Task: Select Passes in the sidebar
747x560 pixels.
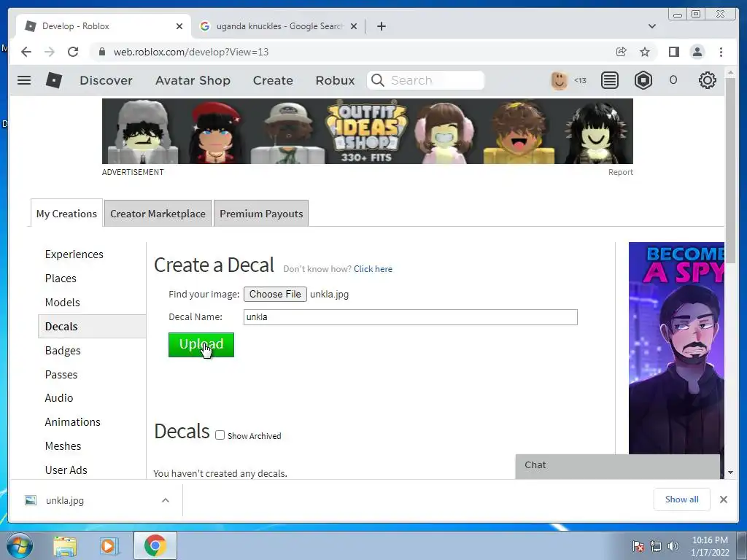Action: tap(61, 374)
